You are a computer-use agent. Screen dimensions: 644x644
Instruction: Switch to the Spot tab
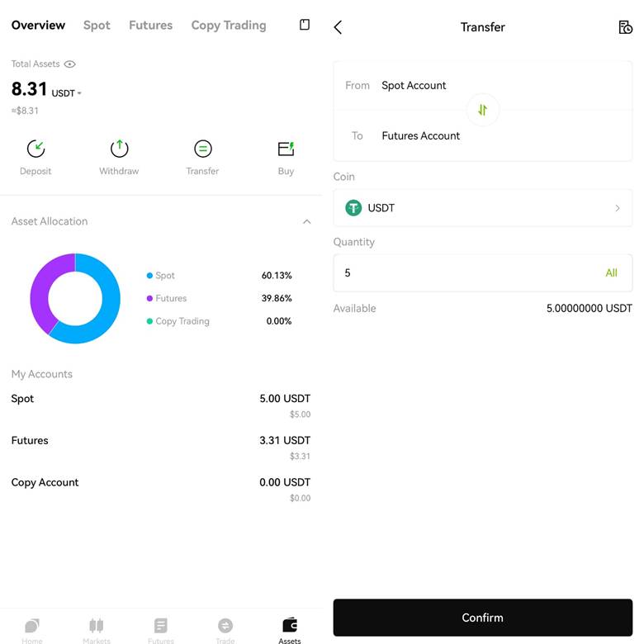click(x=97, y=26)
